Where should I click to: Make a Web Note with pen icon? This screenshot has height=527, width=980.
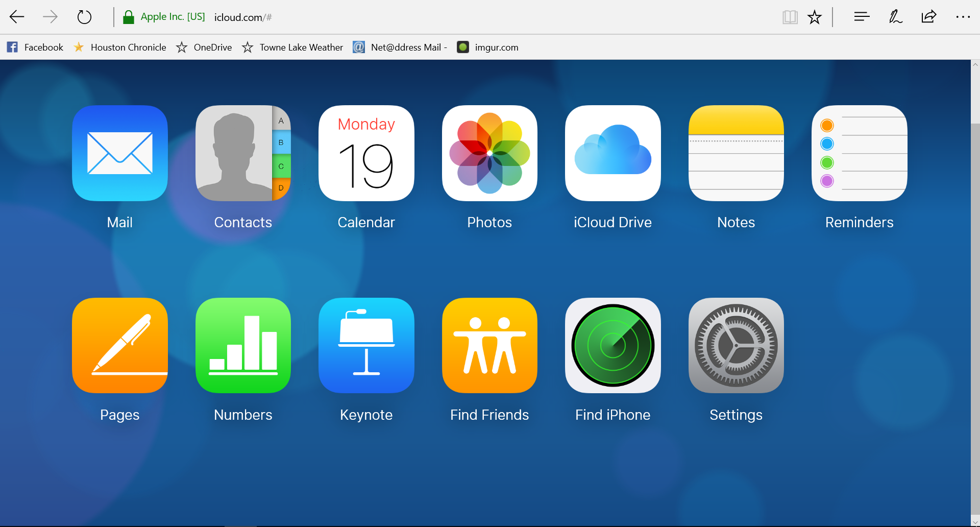pyautogui.click(x=895, y=17)
